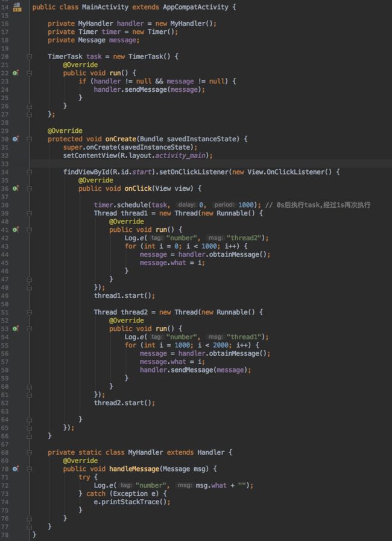The height and width of the screenshot is (541, 392).
Task: Click the R.id.start reference
Action: click(132, 172)
